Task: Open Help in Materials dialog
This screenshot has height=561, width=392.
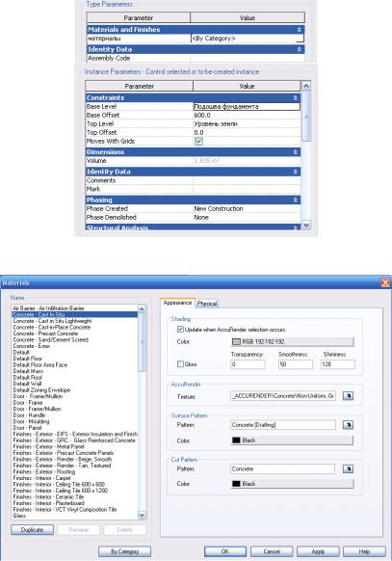Action: (364, 551)
